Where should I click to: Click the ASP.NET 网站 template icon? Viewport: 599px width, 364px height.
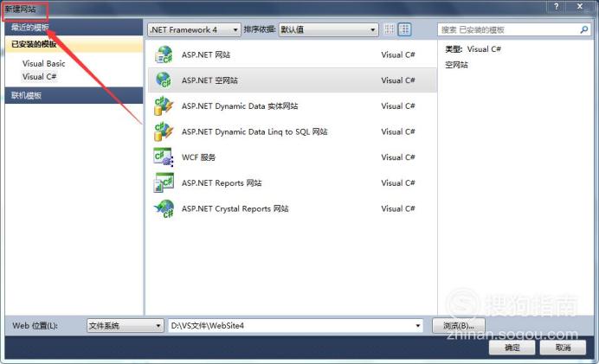pos(164,54)
